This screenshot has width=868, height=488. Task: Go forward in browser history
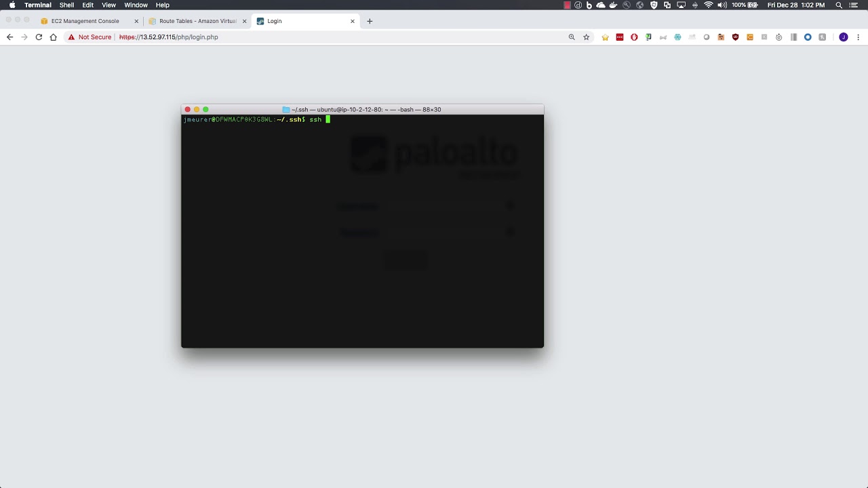coord(24,37)
